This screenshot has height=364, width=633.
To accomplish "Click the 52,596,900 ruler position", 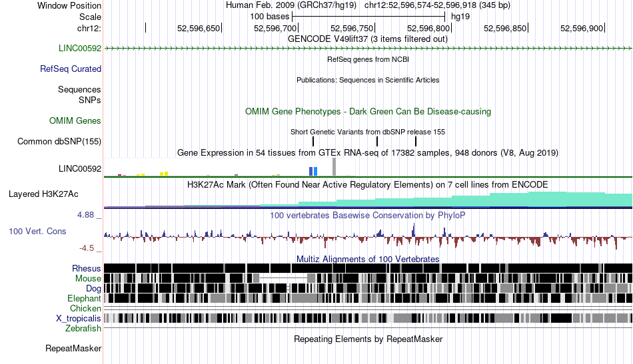I will (x=582, y=28).
